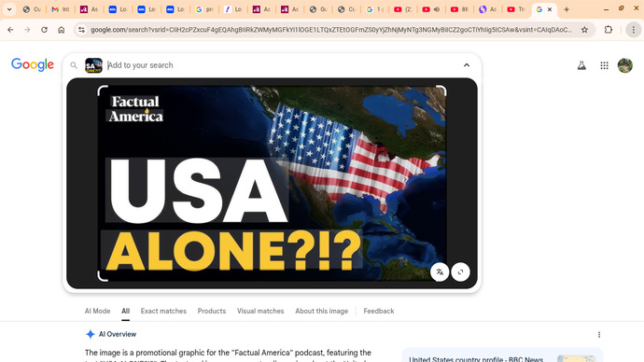This screenshot has height=362, width=644.
Task: Open the Products tab
Action: coord(212,311)
